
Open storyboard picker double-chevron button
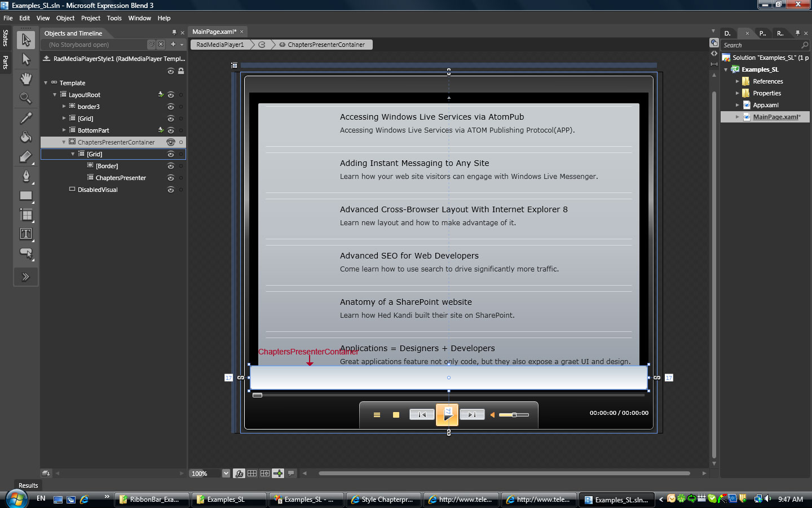[151, 45]
